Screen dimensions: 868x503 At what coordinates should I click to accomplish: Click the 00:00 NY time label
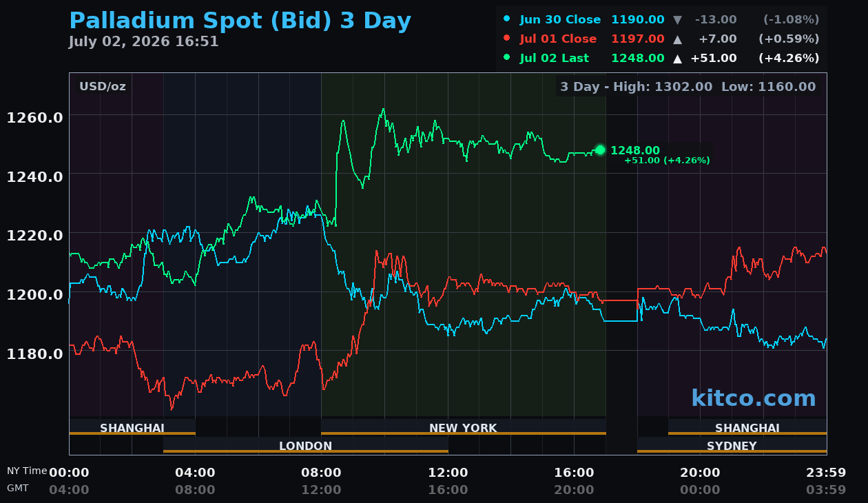pos(69,473)
